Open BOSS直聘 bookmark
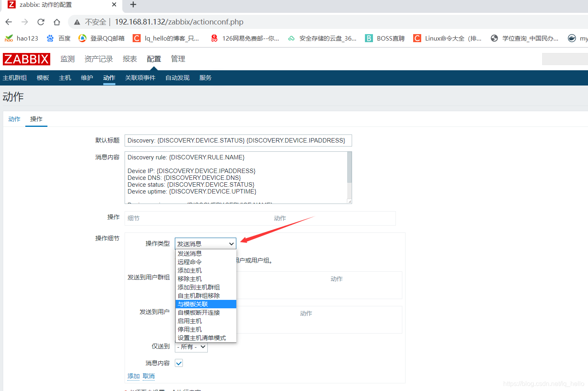Image resolution: width=588 pixels, height=391 pixels. 385,38
